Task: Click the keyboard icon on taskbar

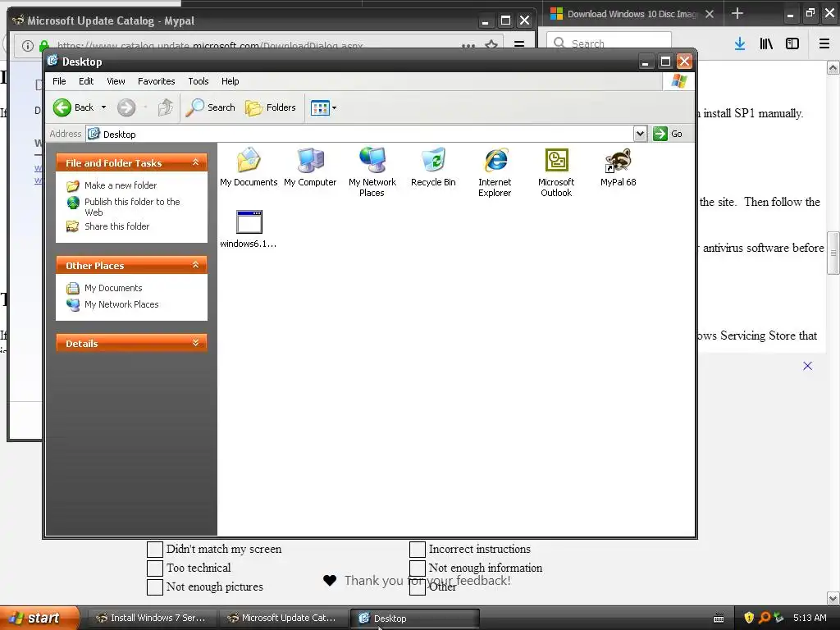Action: 719,619
